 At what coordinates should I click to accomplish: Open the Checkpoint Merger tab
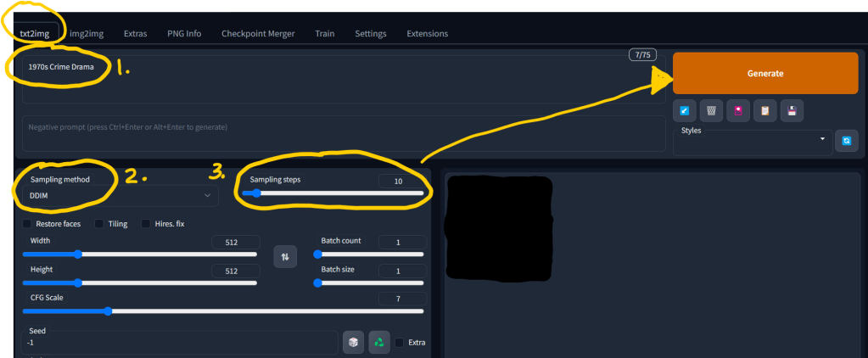[258, 34]
